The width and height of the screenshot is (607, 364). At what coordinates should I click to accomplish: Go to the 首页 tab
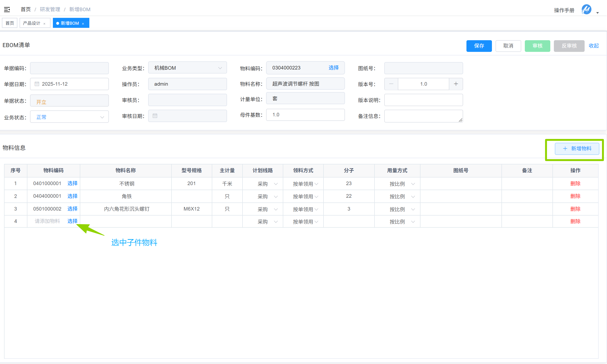coord(10,23)
